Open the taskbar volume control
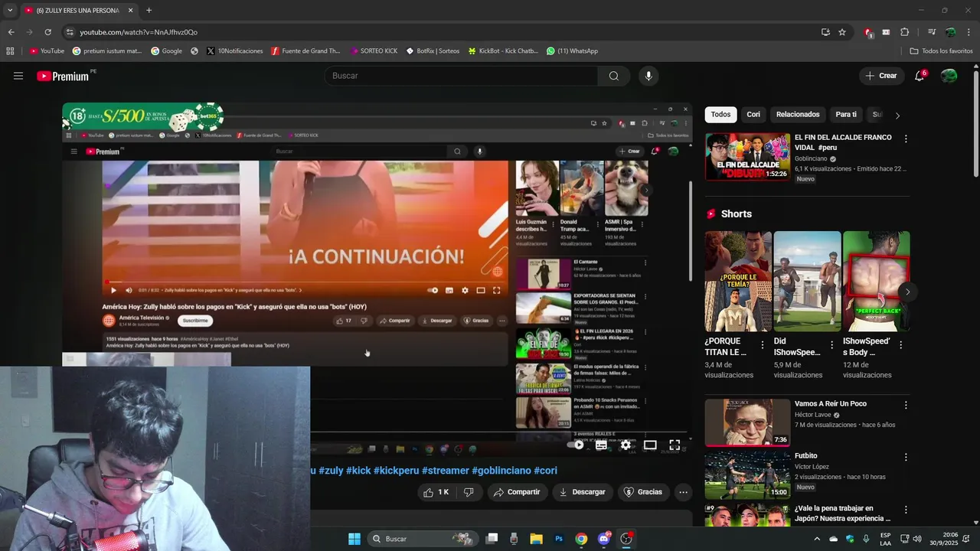Viewport: 980px width, 551px height. pyautogui.click(x=916, y=539)
